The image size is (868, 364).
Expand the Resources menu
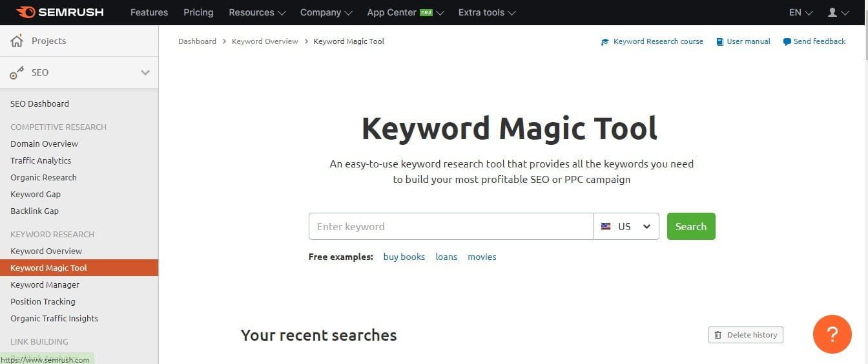(256, 12)
